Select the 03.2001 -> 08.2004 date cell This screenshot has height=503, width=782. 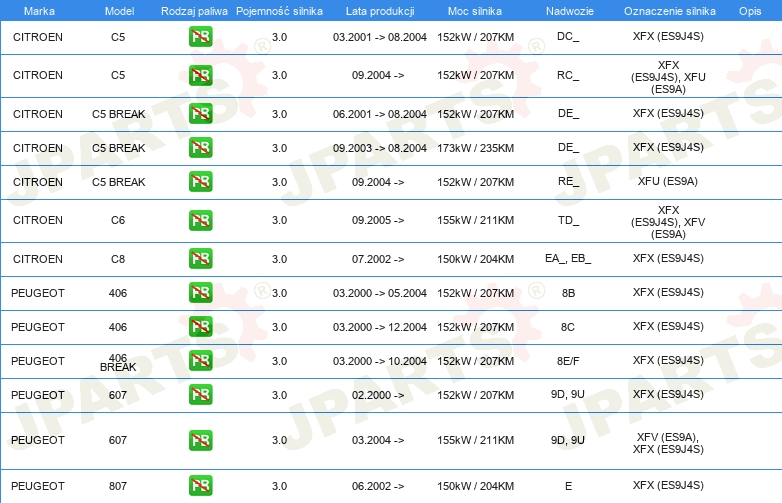[380, 37]
